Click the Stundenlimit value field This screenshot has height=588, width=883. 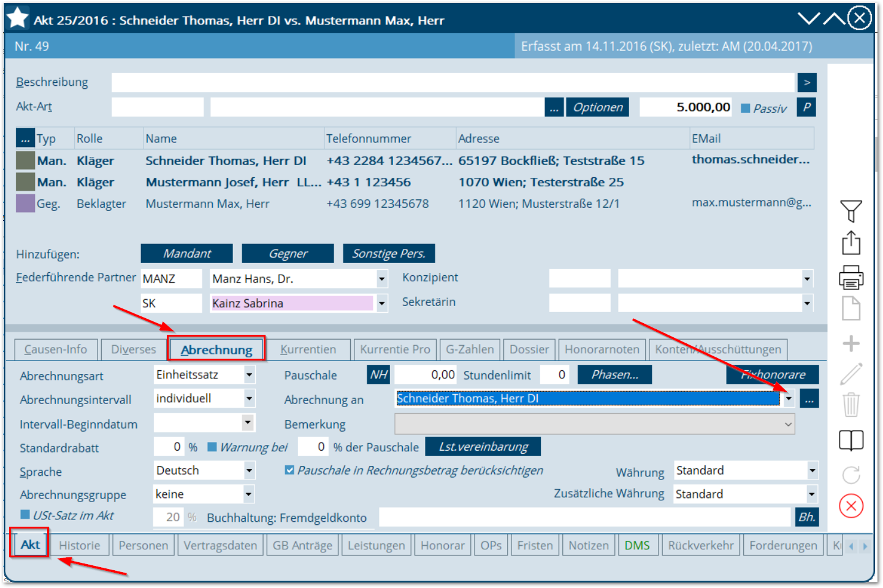(556, 375)
